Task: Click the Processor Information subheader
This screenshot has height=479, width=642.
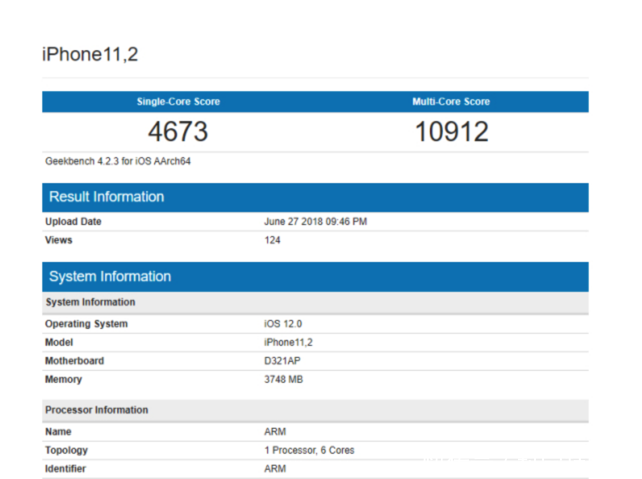Action: [96, 410]
